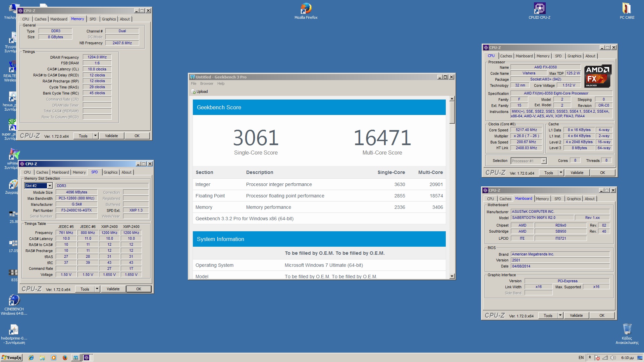The image size is (644, 362).
Task: Show hidden system tray icons
Action: pyautogui.click(x=590, y=358)
